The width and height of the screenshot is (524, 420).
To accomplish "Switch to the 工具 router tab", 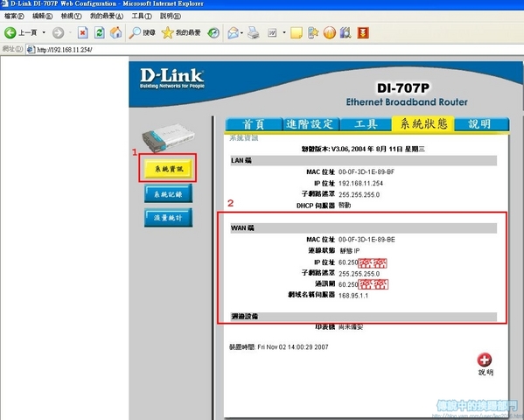I will pos(366,124).
